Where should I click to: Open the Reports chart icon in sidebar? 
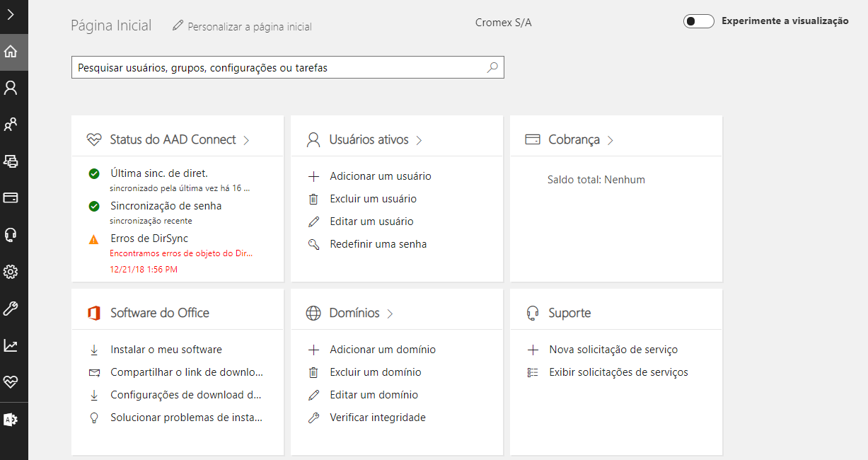coord(11,345)
